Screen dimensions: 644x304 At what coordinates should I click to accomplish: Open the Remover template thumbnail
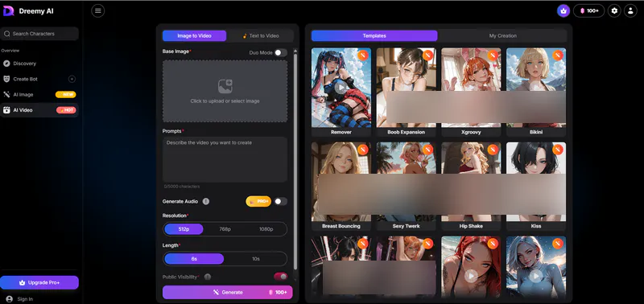tap(341, 88)
